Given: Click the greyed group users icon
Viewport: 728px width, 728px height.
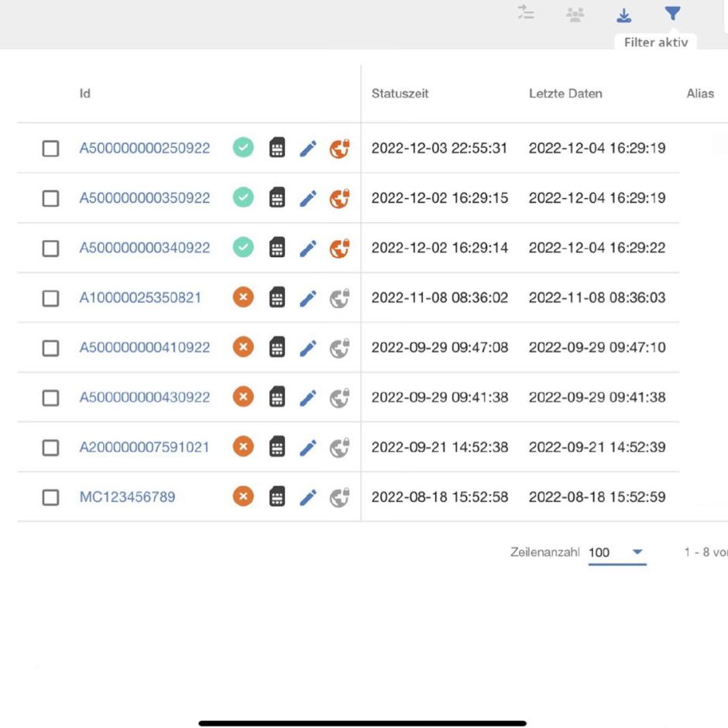Looking at the screenshot, I should click(575, 15).
